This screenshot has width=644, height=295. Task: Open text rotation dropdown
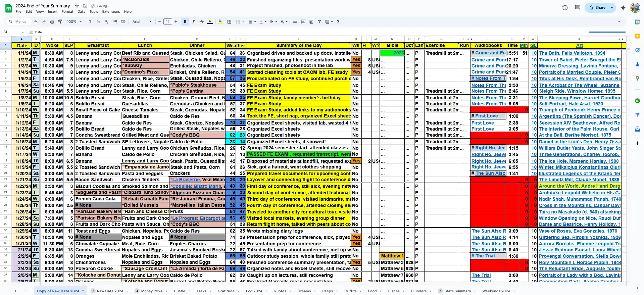pyautogui.click(x=284, y=22)
